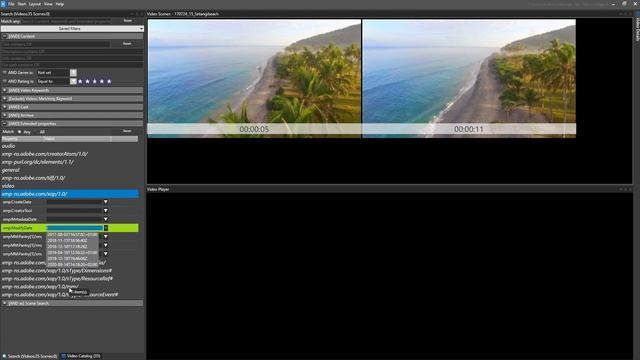The image size is (640, 360).
Task: Expand [Exclude] Videos Matching Keyword section
Action: coord(4,99)
